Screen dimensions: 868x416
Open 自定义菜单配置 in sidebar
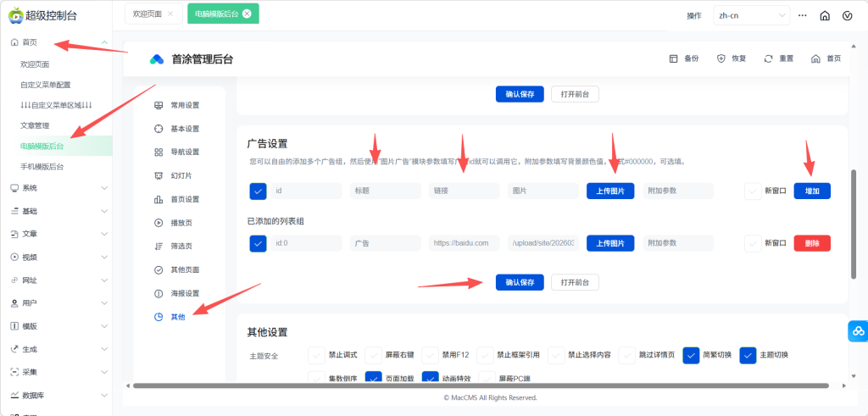[46, 85]
